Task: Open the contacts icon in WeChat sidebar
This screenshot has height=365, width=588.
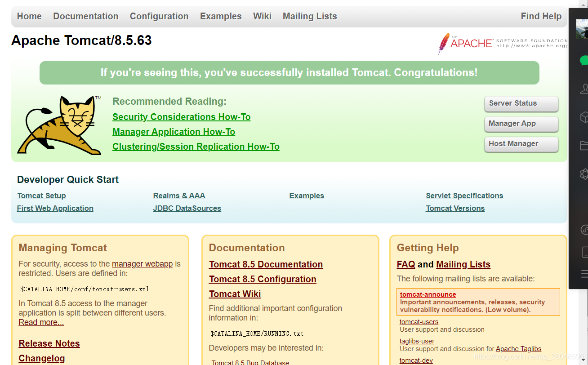Action: (x=584, y=89)
